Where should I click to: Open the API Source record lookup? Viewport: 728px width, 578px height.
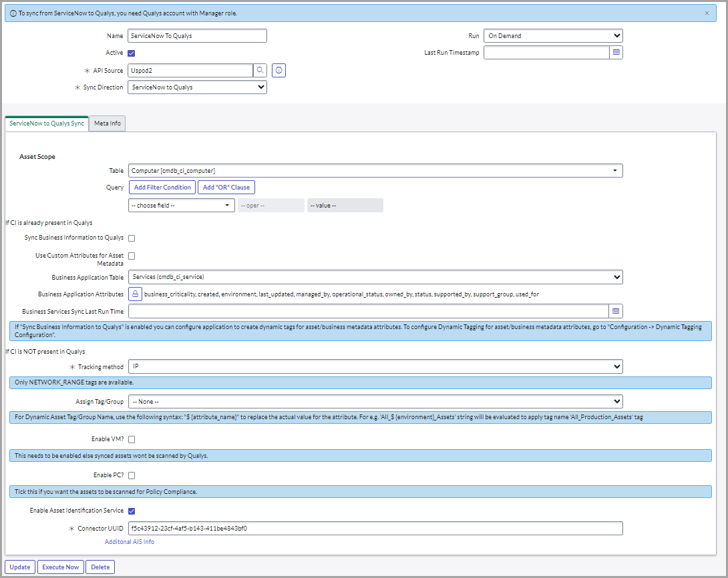pyautogui.click(x=260, y=70)
